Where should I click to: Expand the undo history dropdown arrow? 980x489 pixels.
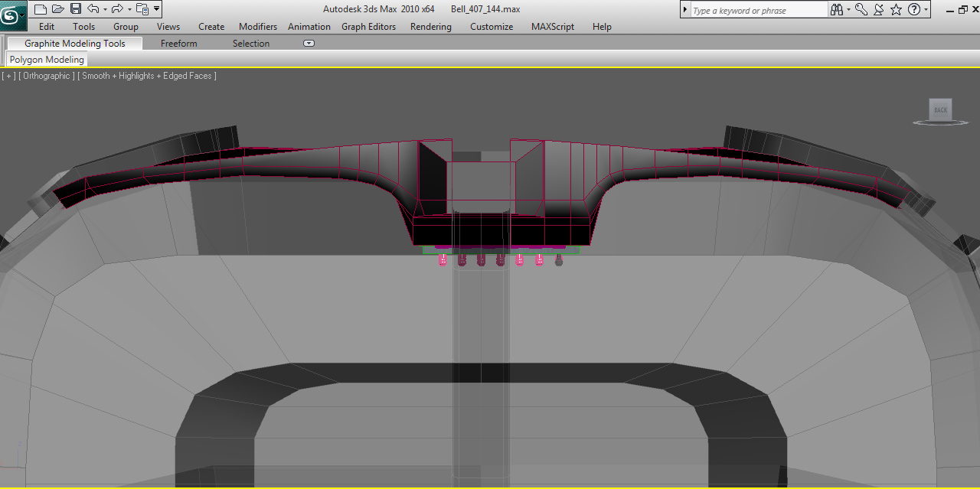[x=104, y=9]
